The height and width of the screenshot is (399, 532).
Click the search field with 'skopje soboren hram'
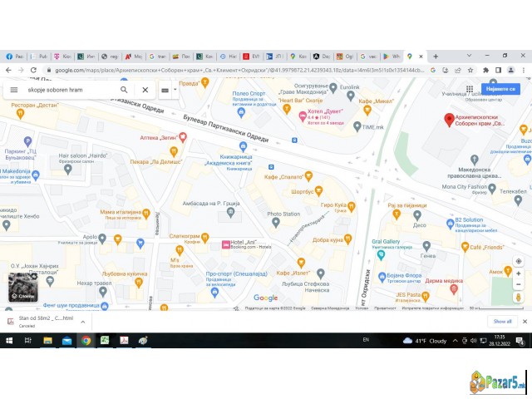pyautogui.click(x=70, y=90)
